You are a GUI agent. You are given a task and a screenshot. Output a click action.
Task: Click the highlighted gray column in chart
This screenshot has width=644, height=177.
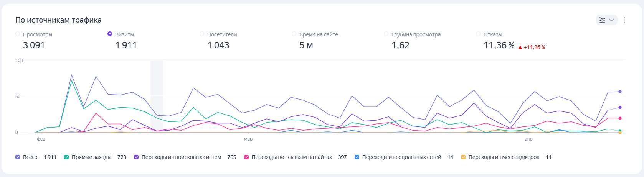(x=157, y=96)
